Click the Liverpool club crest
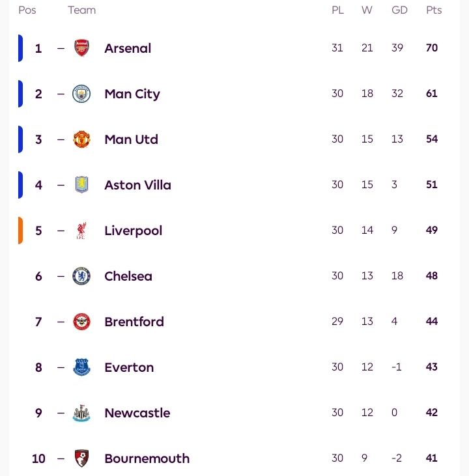This screenshot has height=476, width=469. pyautogui.click(x=81, y=231)
